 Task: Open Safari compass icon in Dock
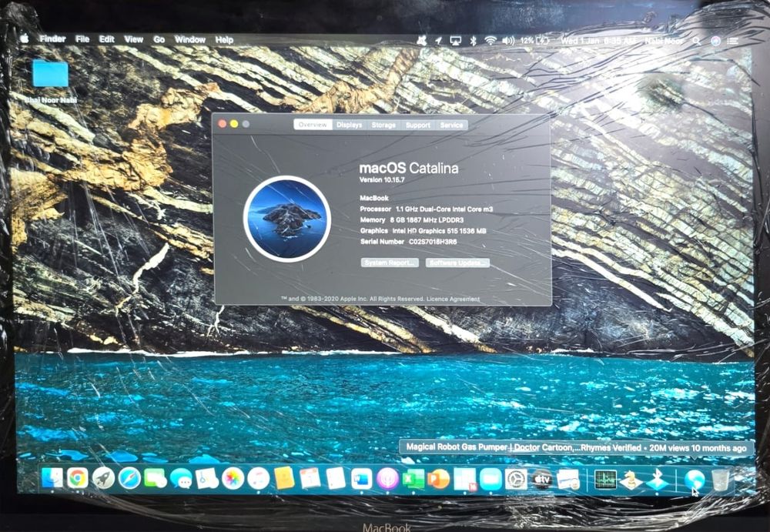coord(129,478)
